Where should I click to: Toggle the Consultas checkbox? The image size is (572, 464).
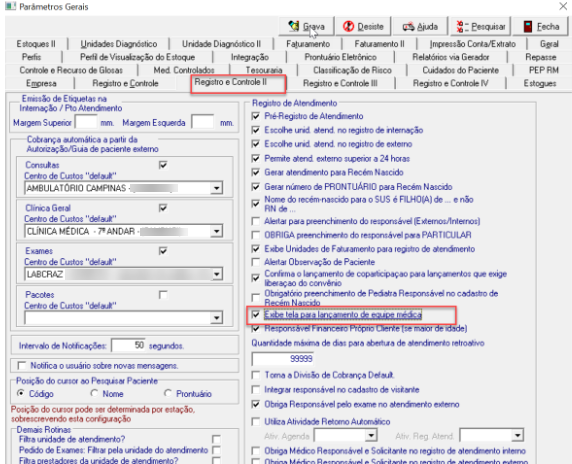(163, 165)
